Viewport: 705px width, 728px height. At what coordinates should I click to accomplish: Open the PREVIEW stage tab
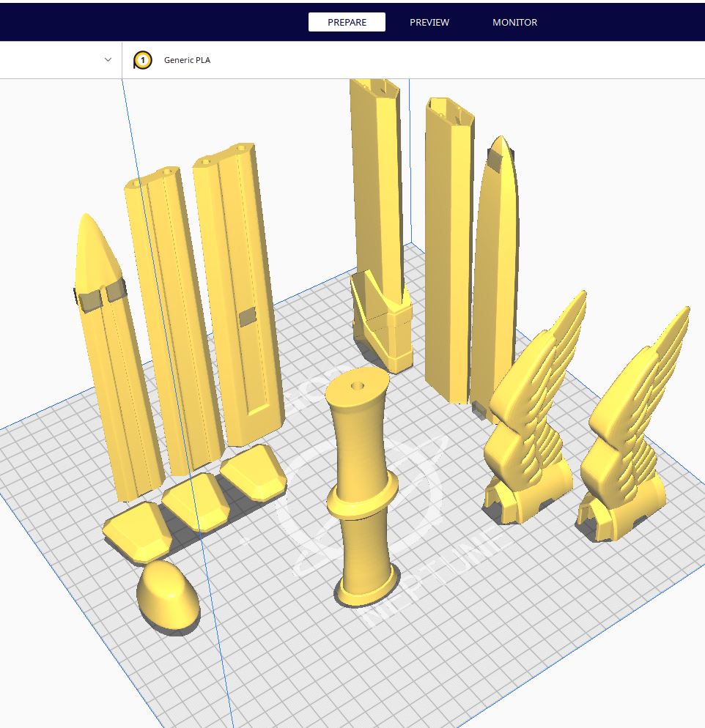(x=429, y=22)
